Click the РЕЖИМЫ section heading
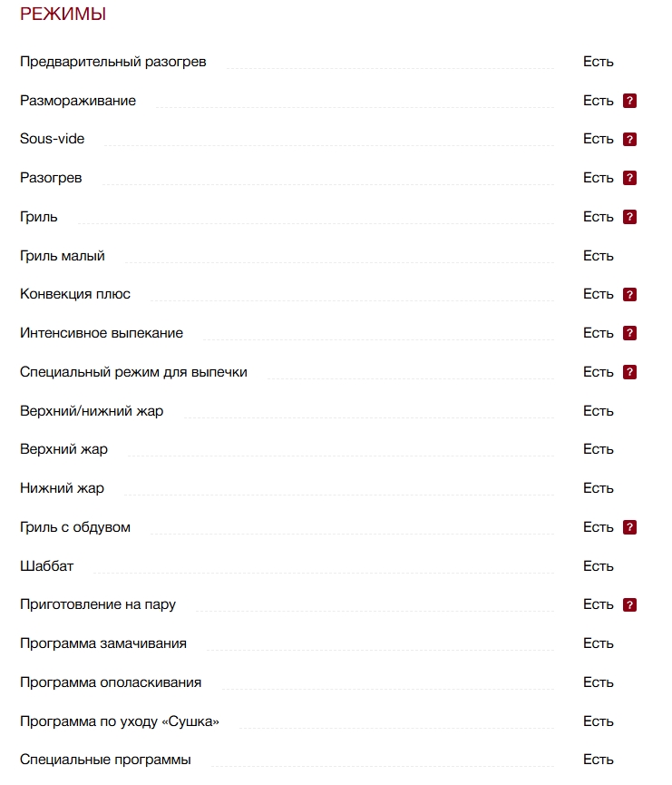Viewport: 672px width, 785px height. (63, 14)
